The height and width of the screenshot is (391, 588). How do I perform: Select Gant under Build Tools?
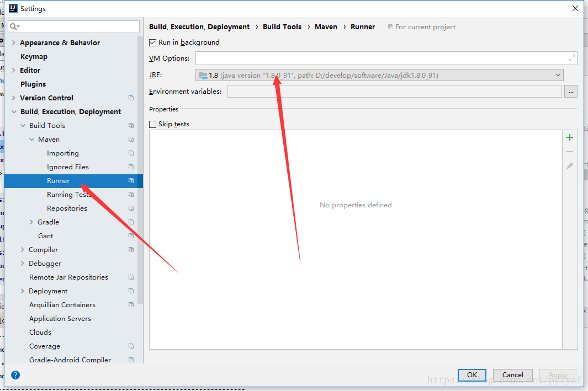click(x=45, y=236)
